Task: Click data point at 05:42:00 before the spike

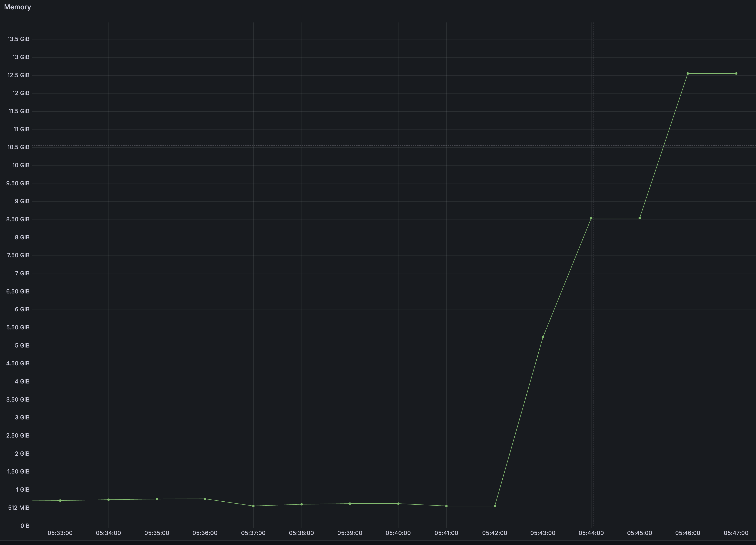Action: point(495,506)
